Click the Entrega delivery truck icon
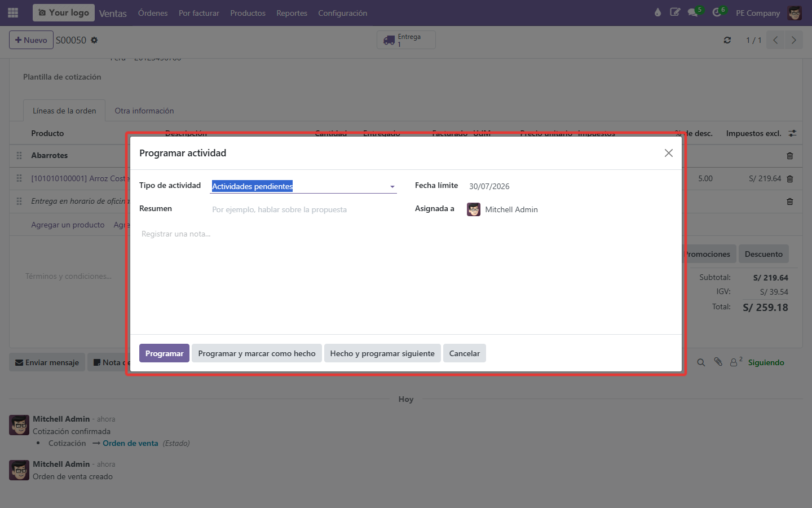The width and height of the screenshot is (812, 508). coord(389,40)
